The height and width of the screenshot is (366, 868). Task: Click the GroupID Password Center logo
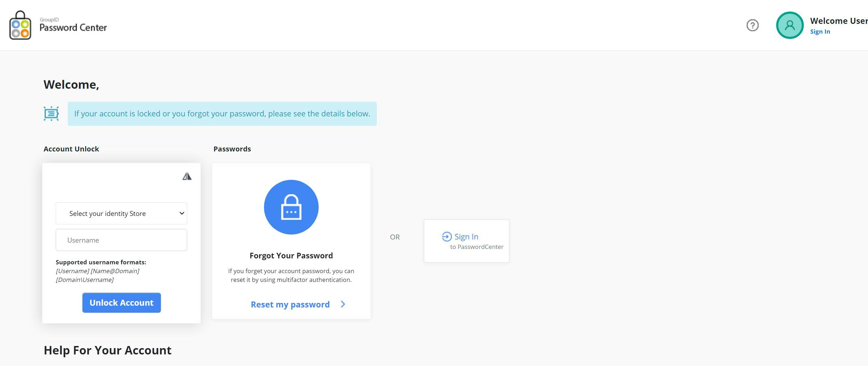(x=58, y=25)
